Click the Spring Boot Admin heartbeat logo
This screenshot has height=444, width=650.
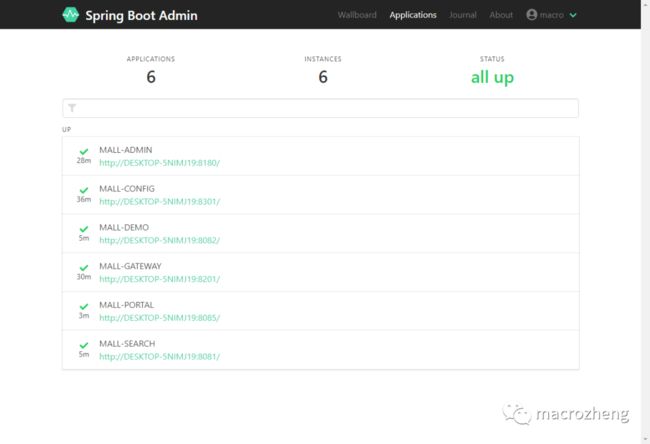pos(70,15)
